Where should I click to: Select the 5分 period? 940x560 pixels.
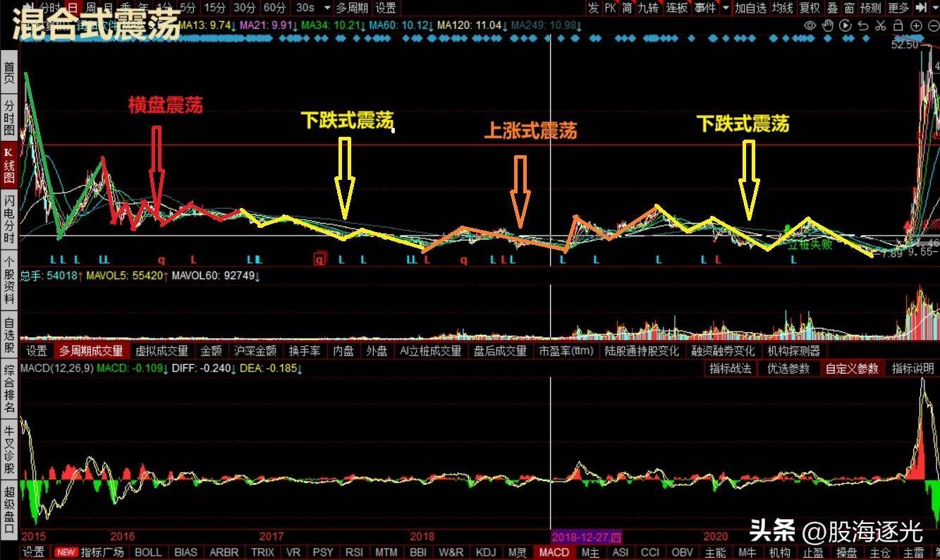point(188,8)
